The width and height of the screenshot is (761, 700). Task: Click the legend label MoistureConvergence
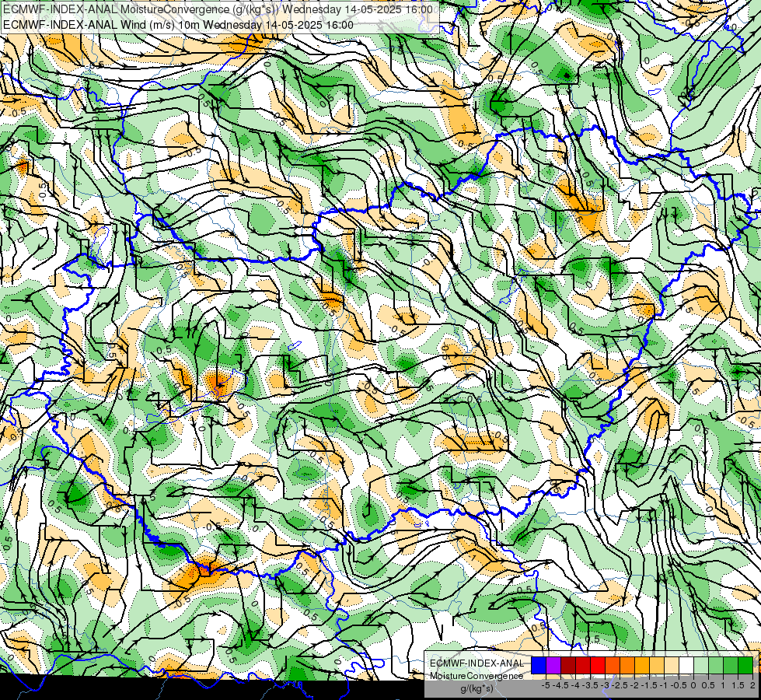476,676
